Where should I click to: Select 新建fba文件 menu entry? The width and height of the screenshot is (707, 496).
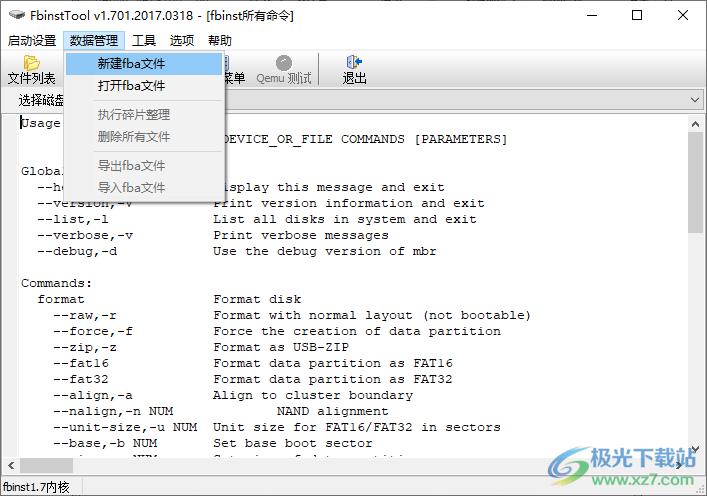(144, 64)
